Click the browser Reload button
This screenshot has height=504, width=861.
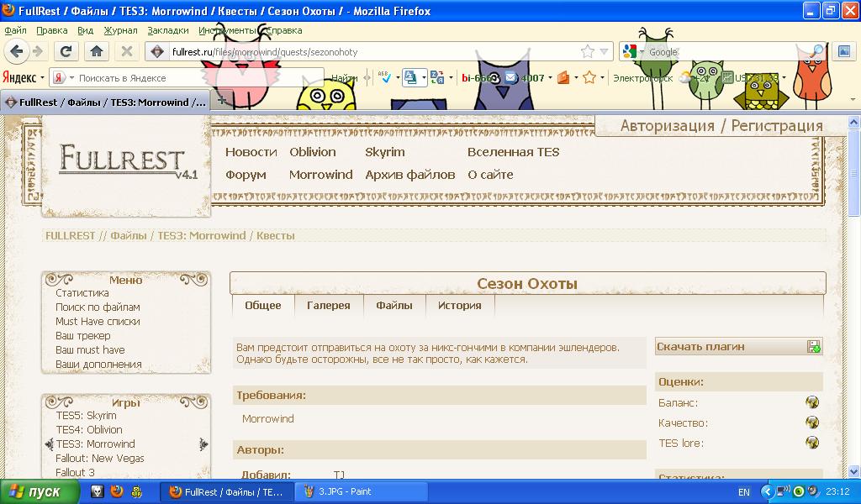tap(66, 51)
